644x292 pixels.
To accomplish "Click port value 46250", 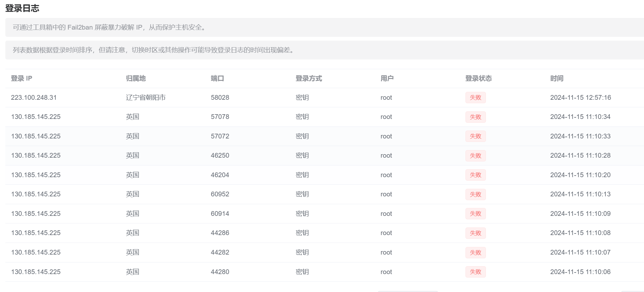I will (220, 155).
